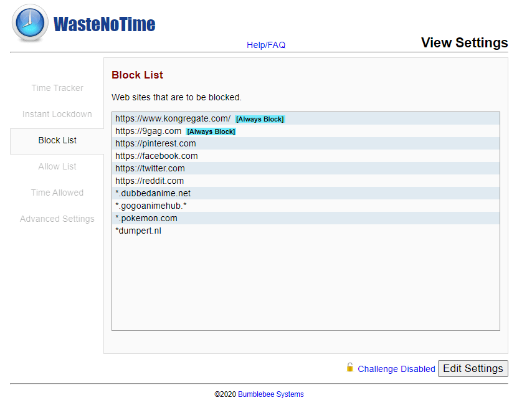Image resolution: width=532 pixels, height=405 pixels.
Task: Open the Time Tracker tab
Action: [57, 88]
